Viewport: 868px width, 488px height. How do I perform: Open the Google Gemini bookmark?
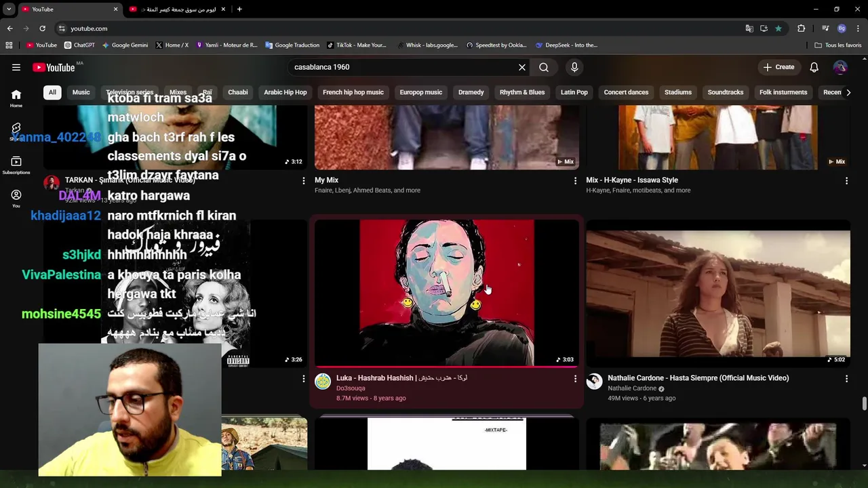[125, 45]
